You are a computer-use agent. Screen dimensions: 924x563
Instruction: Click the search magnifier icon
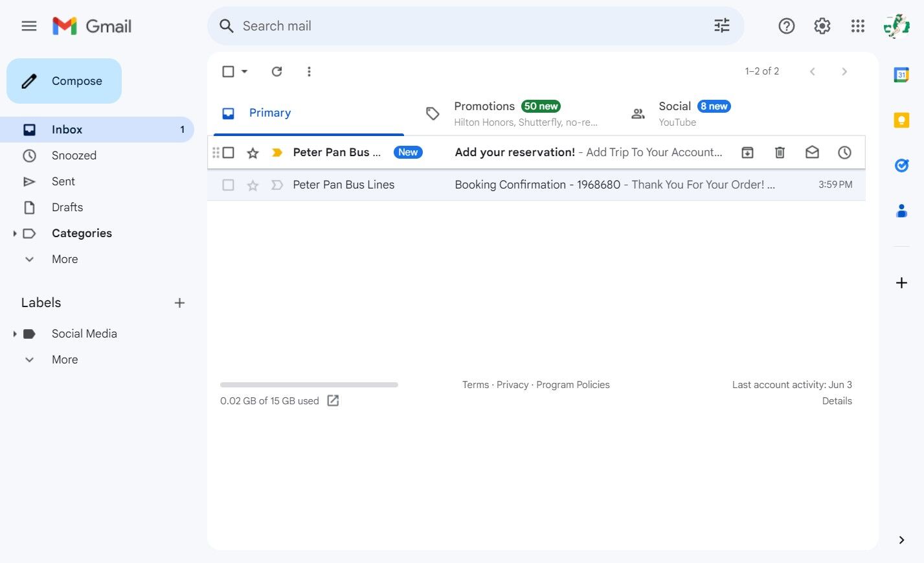point(226,26)
